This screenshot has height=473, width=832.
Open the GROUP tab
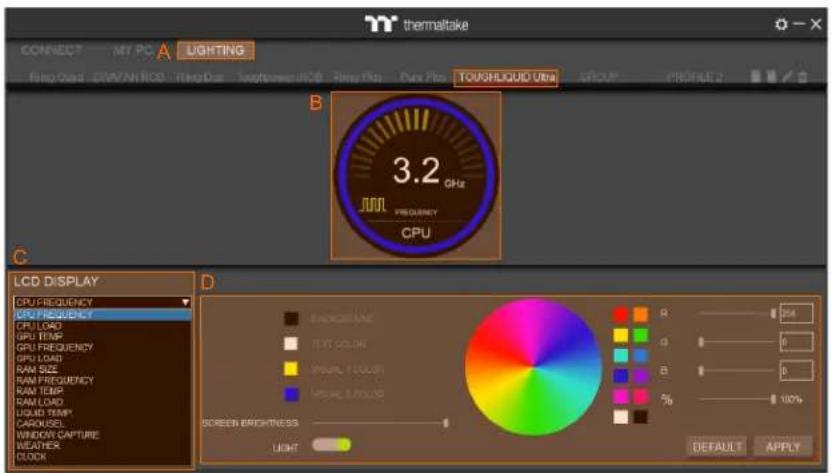pos(599,78)
